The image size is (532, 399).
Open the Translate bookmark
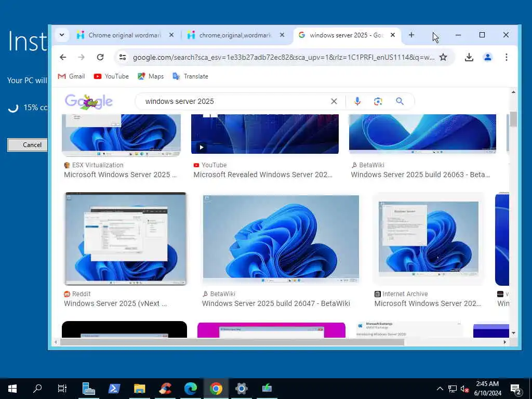(x=190, y=76)
